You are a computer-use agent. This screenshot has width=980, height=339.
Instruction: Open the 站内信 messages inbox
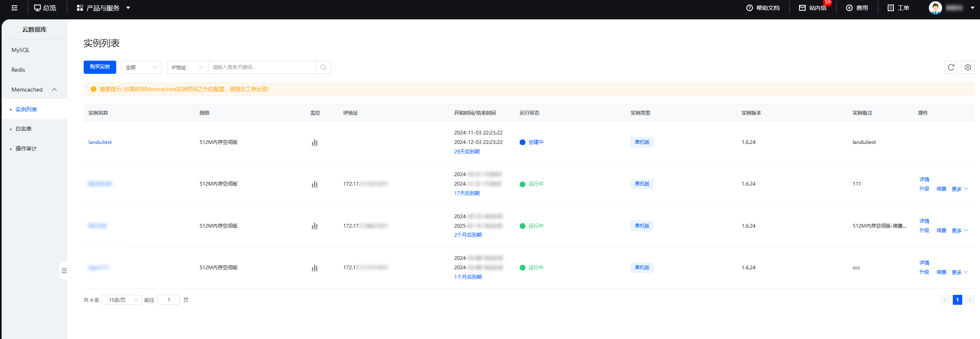click(x=813, y=8)
